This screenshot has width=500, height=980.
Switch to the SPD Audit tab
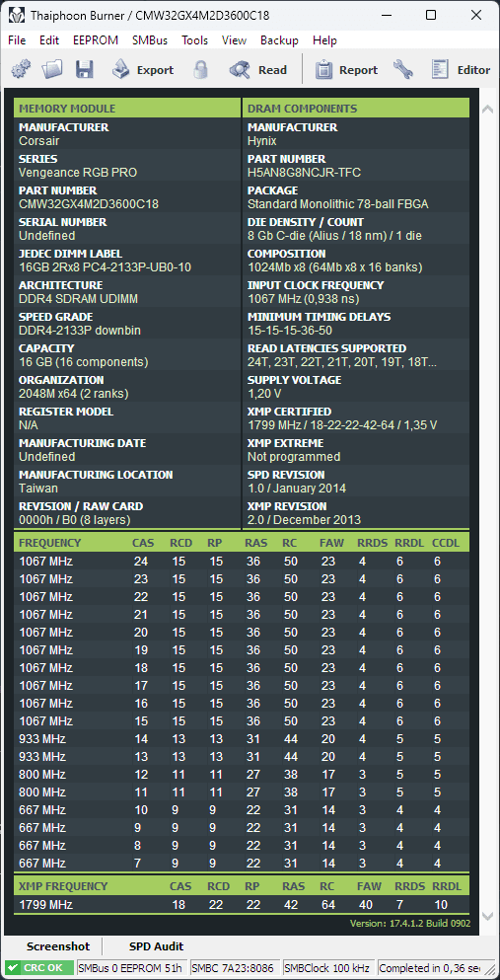coord(156,946)
